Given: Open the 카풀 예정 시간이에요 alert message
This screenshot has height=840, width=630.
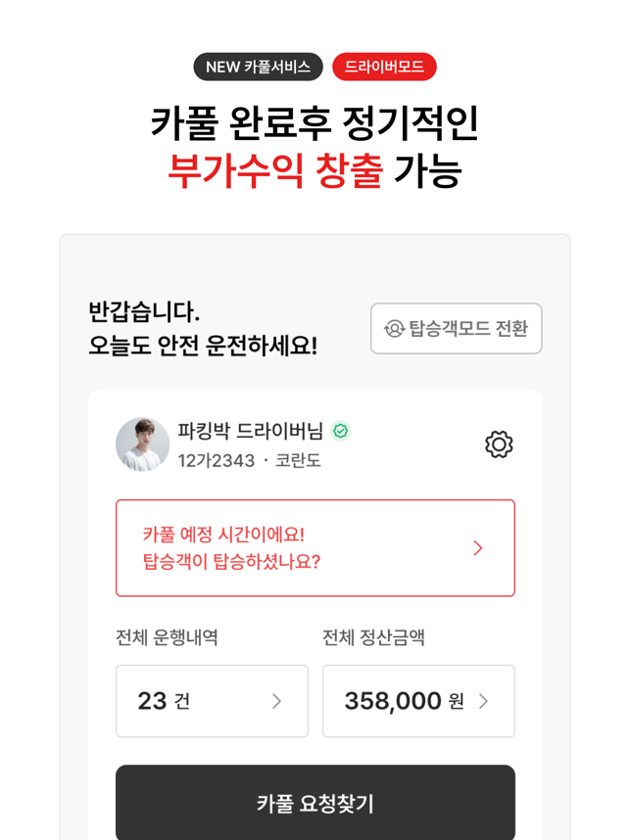Looking at the screenshot, I should 231,548.
